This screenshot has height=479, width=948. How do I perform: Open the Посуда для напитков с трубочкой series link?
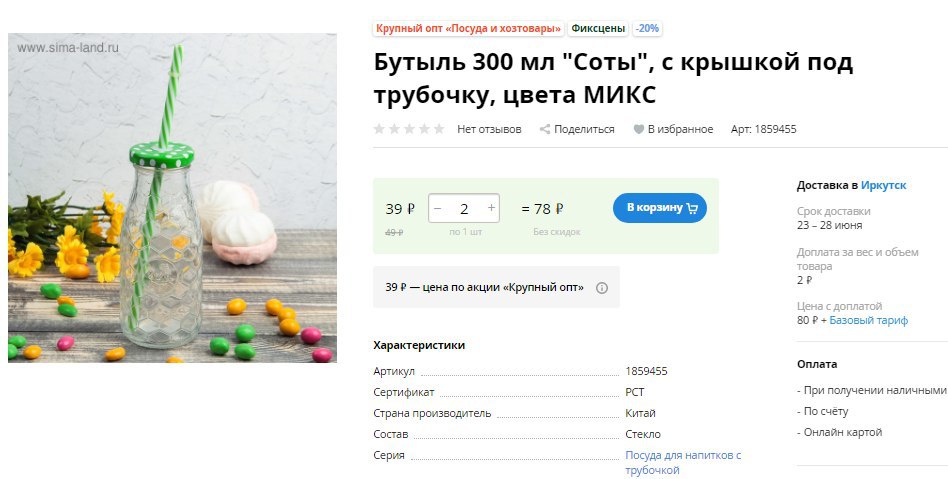point(683,462)
